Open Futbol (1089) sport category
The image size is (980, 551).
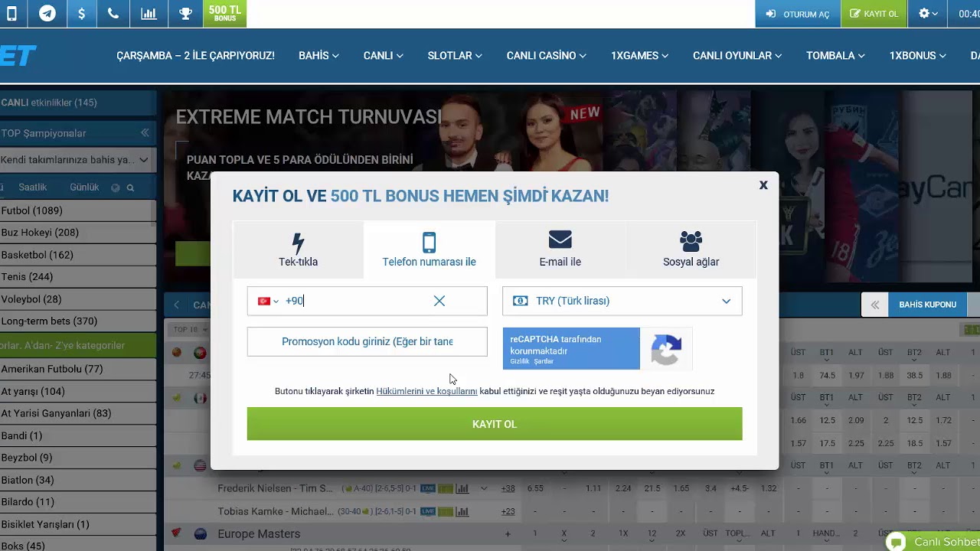pos(77,210)
